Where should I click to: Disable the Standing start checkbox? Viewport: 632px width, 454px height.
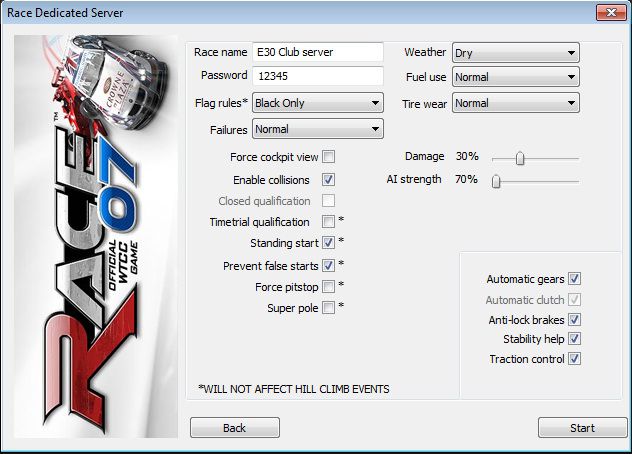tap(328, 243)
